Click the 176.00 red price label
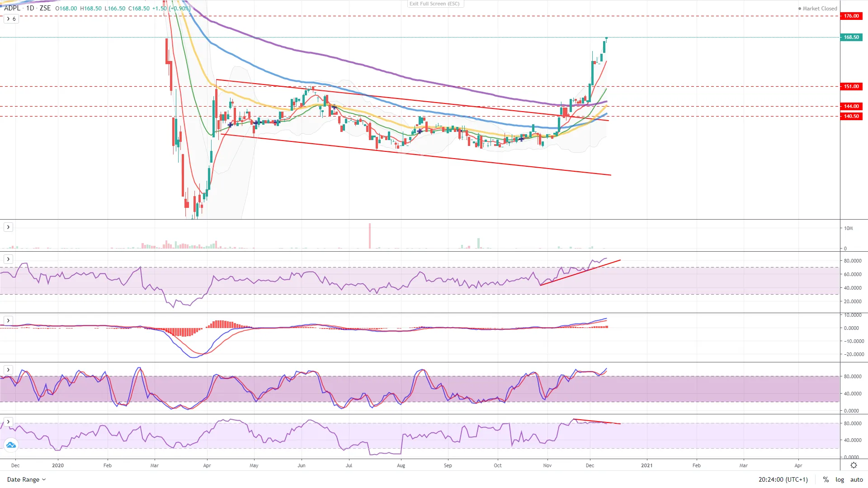This screenshot has height=488, width=868. pyautogui.click(x=851, y=16)
